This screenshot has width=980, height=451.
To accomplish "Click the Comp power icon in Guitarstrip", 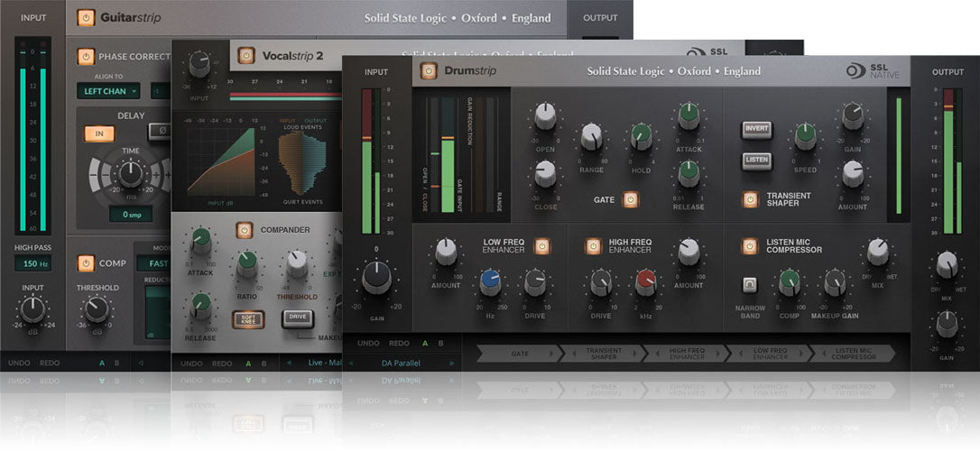I will 86,263.
